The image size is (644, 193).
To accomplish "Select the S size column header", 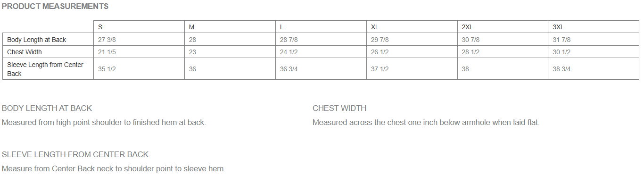I will 100,27.
